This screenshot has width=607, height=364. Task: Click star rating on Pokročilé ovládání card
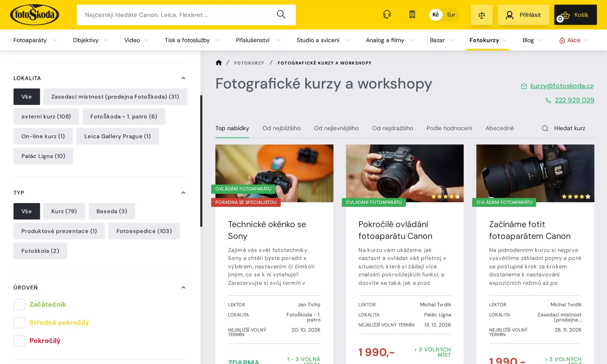click(445, 197)
